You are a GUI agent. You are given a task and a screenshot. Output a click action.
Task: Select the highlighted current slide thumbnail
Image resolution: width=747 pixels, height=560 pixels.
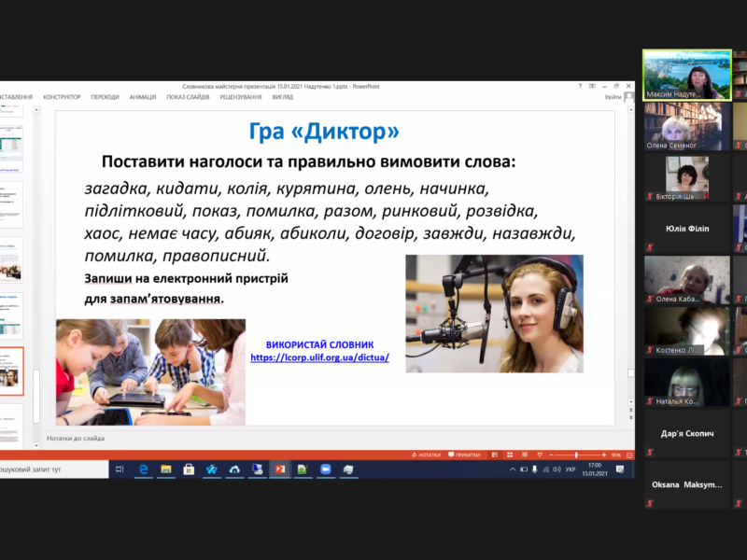[11, 370]
